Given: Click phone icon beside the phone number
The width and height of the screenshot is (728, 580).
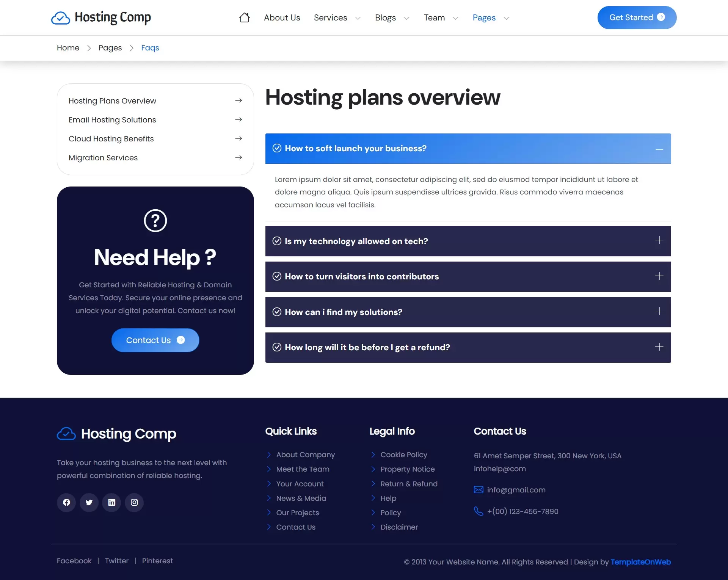Looking at the screenshot, I should (479, 511).
